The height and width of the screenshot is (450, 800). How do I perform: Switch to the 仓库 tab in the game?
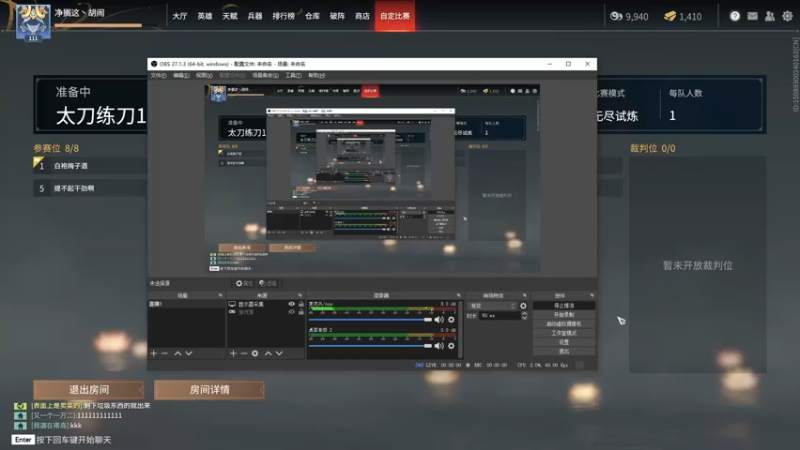(x=312, y=16)
